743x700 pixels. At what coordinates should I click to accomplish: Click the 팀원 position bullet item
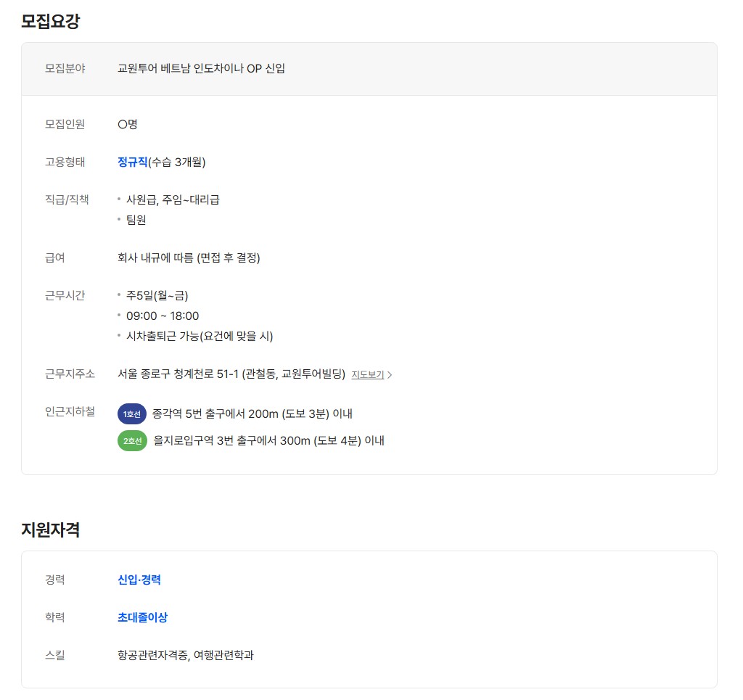(x=136, y=220)
